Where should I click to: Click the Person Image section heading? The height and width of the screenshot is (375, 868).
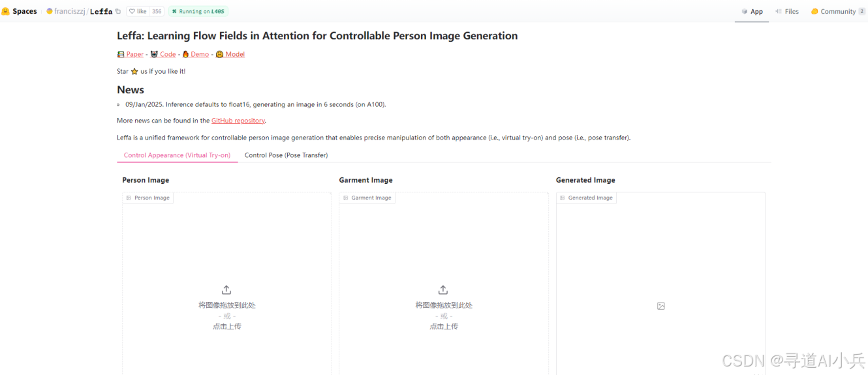[146, 180]
